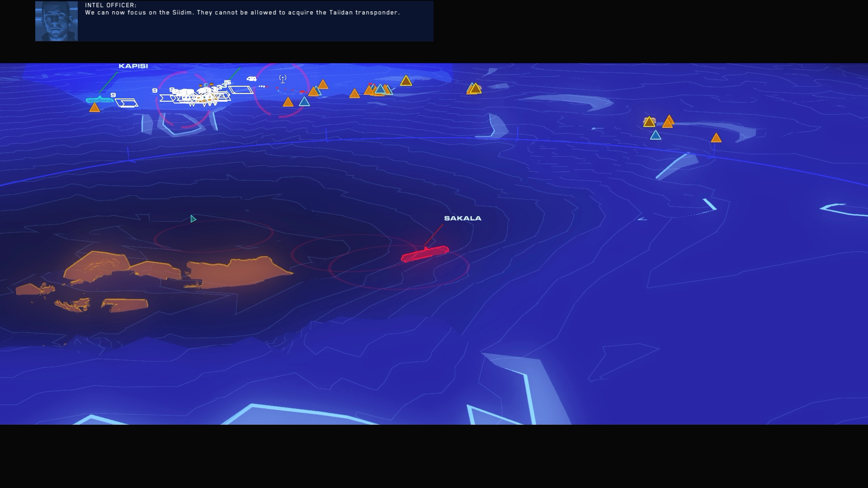
Task: Select the yellow-outlined triangle near top center
Action: pos(406,81)
